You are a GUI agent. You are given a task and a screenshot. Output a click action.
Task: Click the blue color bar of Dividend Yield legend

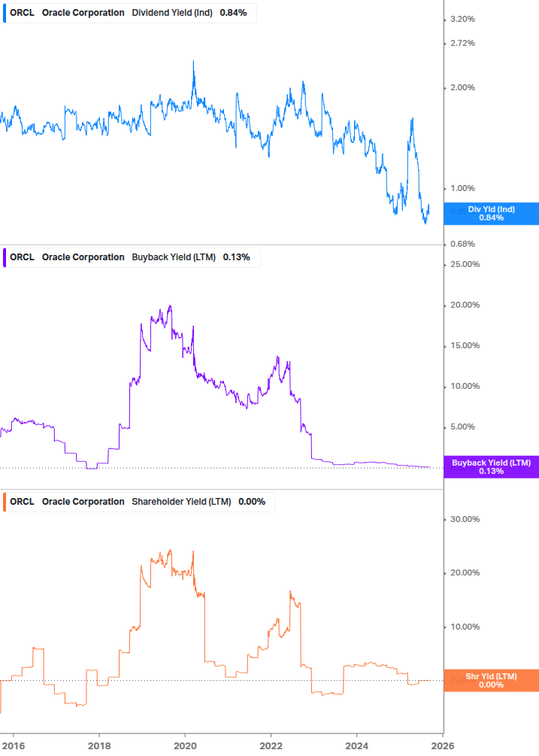point(5,13)
